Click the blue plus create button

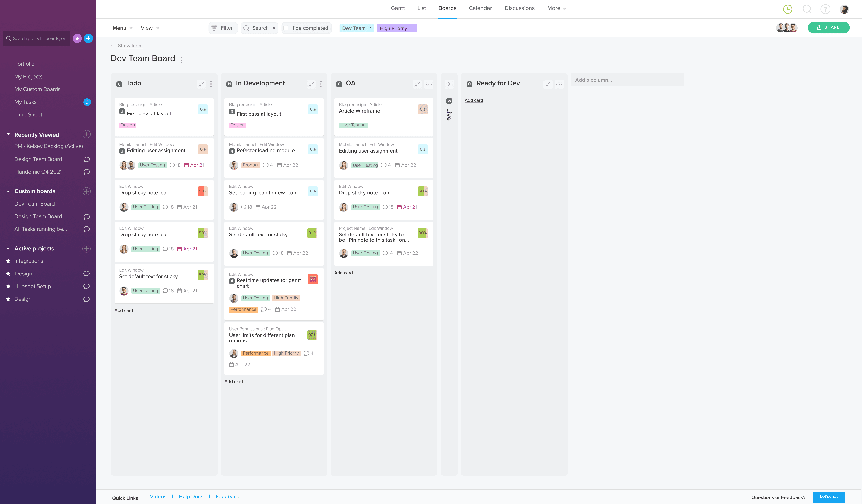pyautogui.click(x=88, y=39)
